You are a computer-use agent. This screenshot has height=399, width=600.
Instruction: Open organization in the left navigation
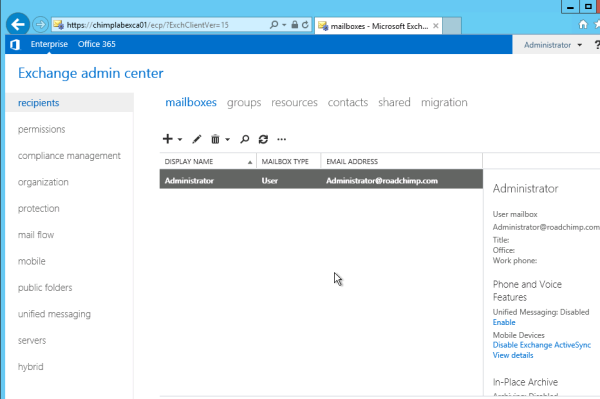(x=43, y=182)
